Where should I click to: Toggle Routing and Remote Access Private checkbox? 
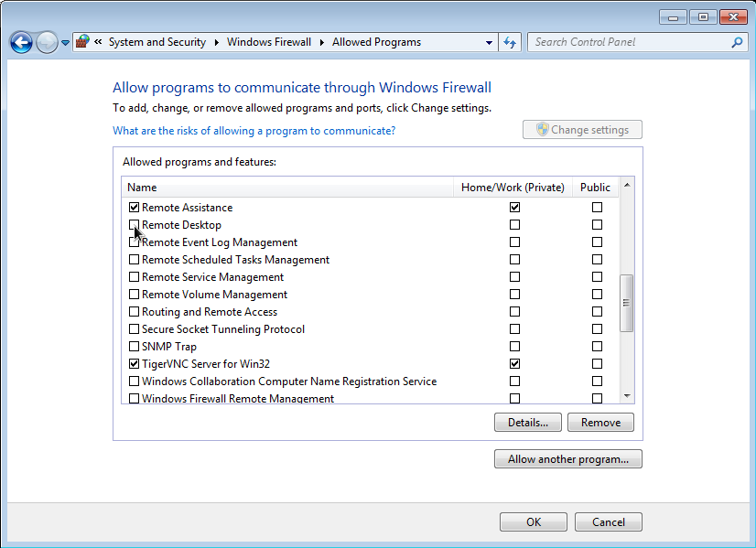click(x=515, y=311)
